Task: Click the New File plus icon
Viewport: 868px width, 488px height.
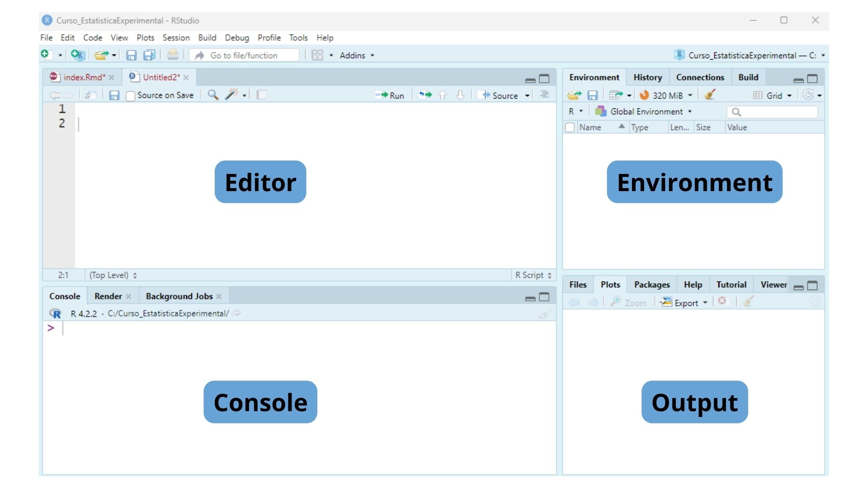Action: 45,55
